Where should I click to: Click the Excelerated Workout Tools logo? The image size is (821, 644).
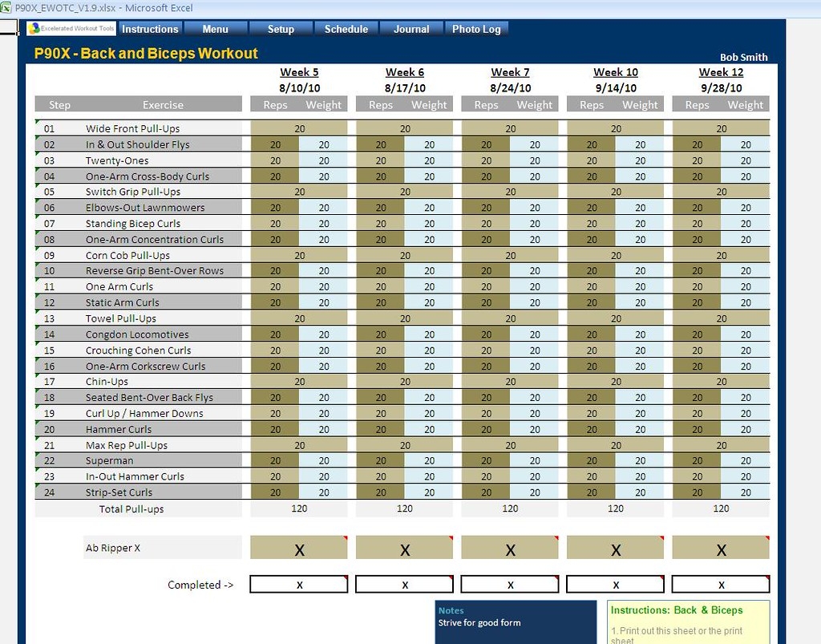pos(71,29)
